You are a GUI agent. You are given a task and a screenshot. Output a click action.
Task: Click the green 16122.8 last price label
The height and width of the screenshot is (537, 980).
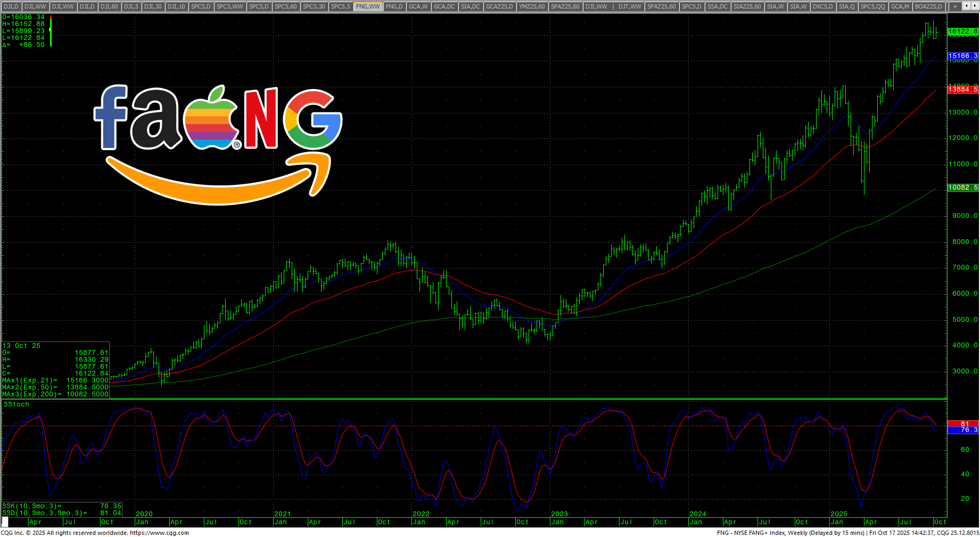coord(962,32)
